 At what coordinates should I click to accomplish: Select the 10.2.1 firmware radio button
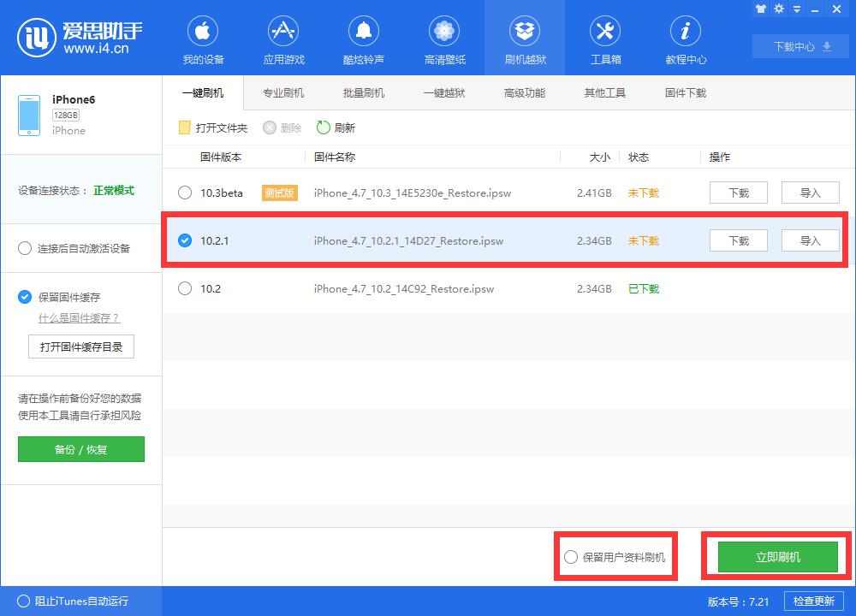(x=184, y=240)
